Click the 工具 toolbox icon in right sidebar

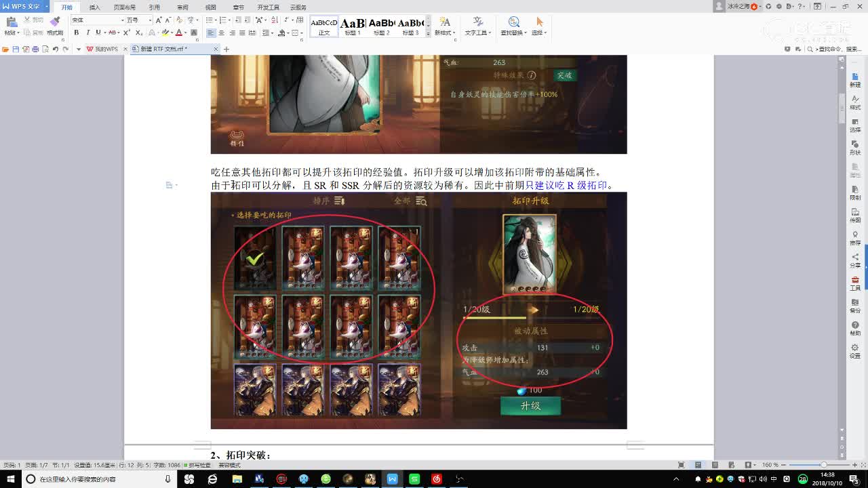(855, 283)
